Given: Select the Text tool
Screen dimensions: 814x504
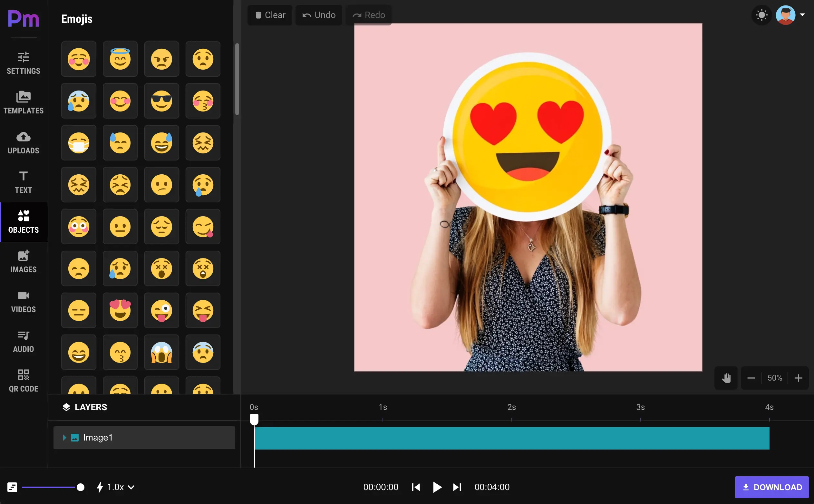Looking at the screenshot, I should tap(23, 181).
